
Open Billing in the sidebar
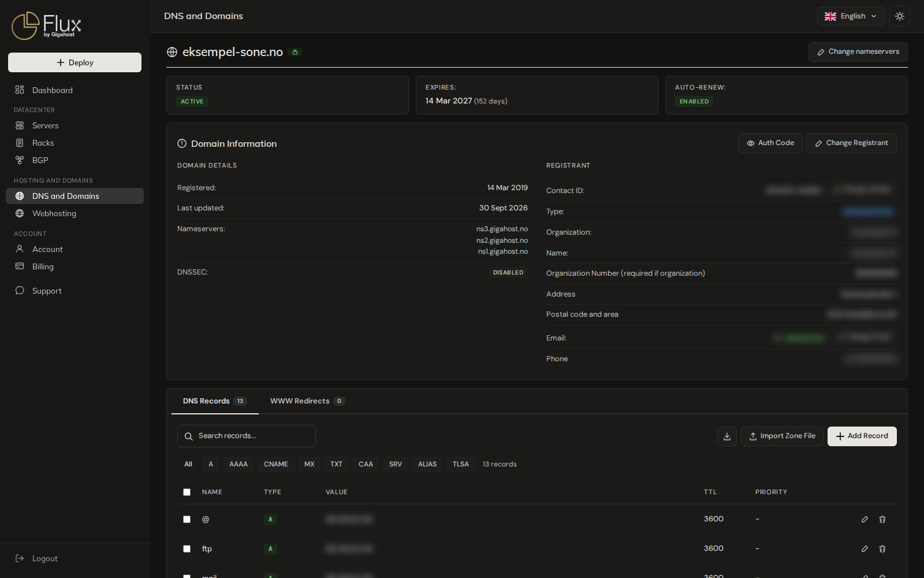click(74, 266)
